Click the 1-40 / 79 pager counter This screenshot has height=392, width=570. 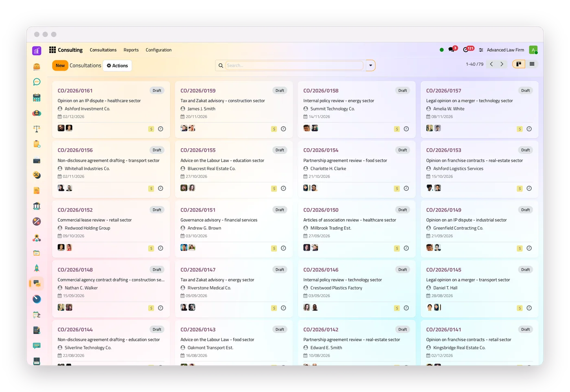[x=474, y=64]
